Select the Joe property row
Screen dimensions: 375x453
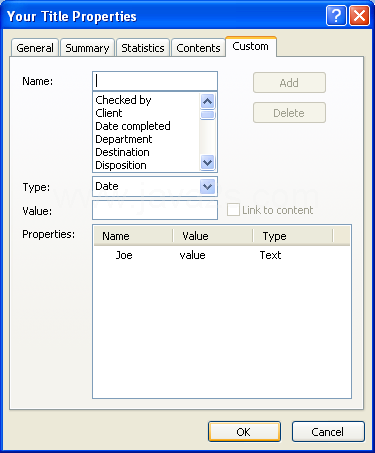pyautogui.click(x=222, y=255)
